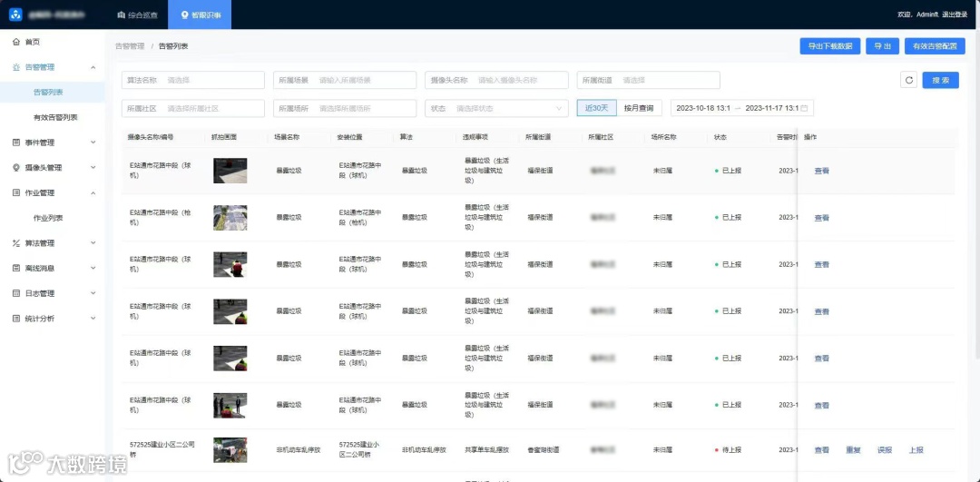Click the 告警管理 alarm icon

pos(16,67)
